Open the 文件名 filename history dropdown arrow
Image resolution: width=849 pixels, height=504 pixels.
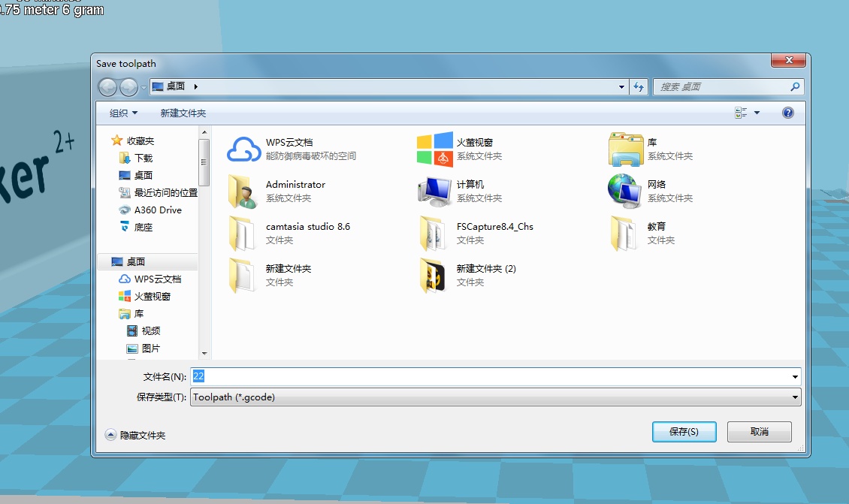795,376
